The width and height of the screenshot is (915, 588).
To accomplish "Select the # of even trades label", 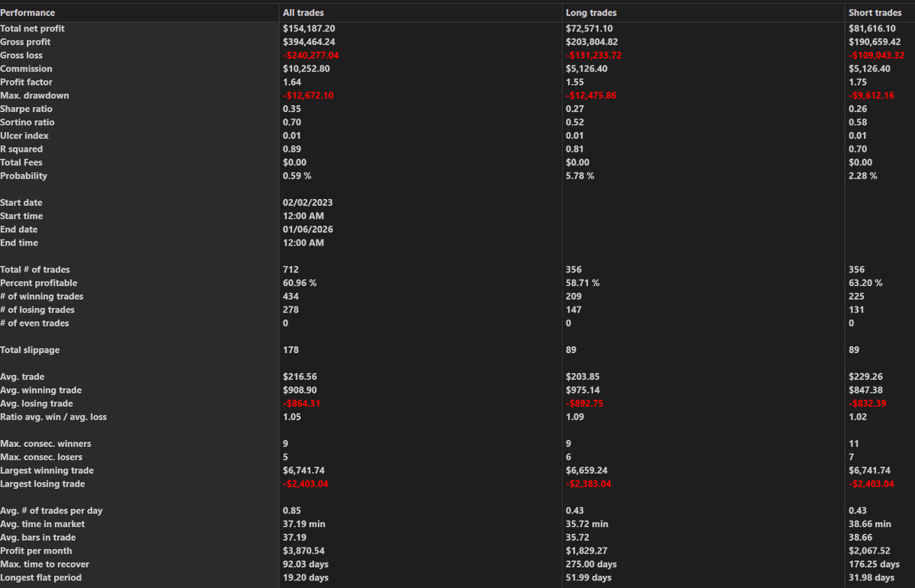I will click(x=34, y=323).
